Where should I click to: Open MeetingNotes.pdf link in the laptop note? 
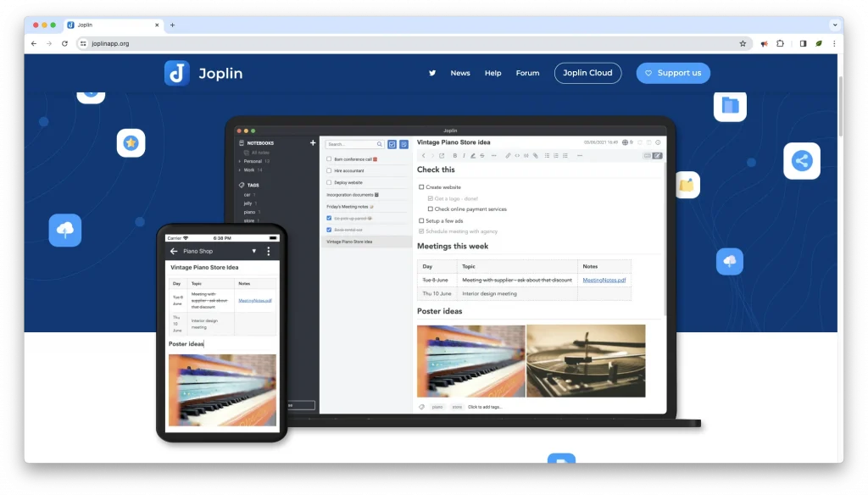pyautogui.click(x=604, y=281)
